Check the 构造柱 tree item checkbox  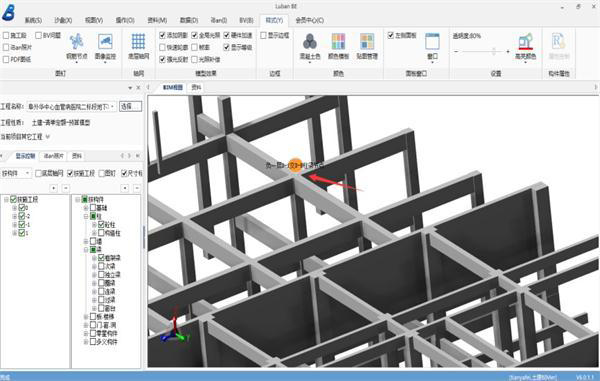(x=101, y=233)
